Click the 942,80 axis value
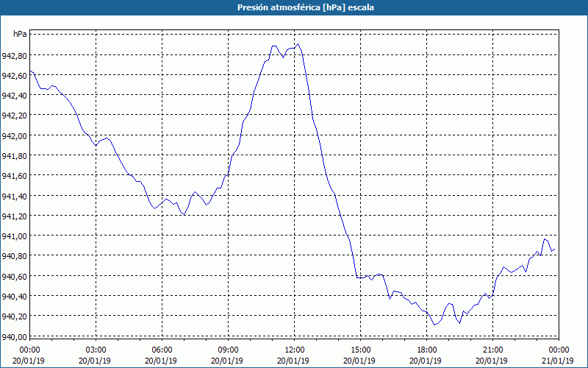This screenshot has width=588, height=368. 14,56
